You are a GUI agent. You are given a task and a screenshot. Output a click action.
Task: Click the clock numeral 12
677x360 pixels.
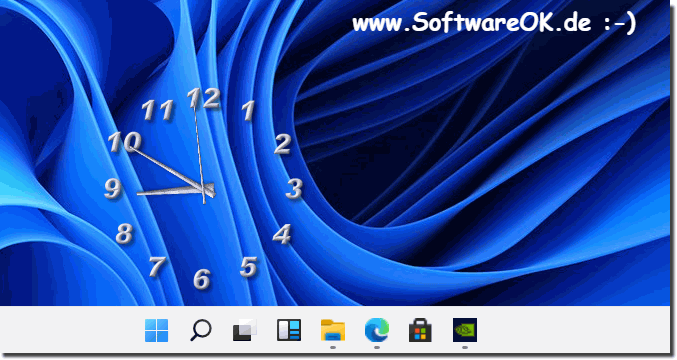[x=203, y=98]
